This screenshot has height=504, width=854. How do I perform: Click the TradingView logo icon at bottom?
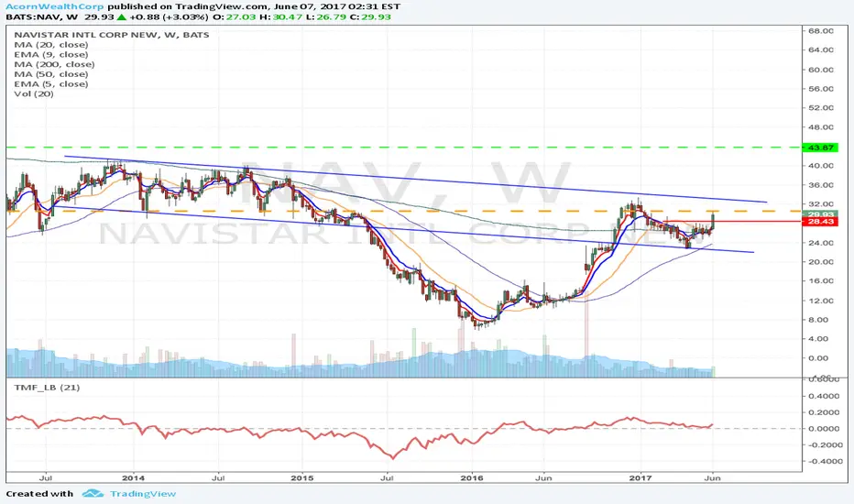[93, 494]
